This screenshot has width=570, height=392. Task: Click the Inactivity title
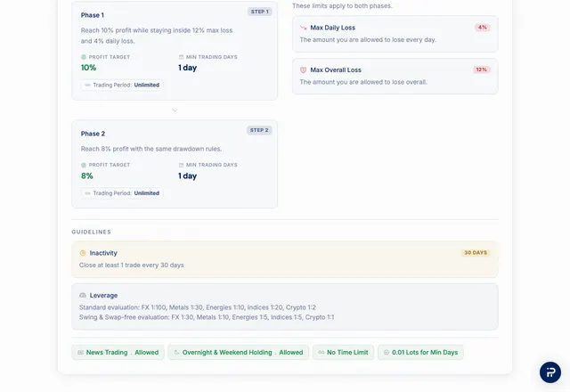[103, 253]
